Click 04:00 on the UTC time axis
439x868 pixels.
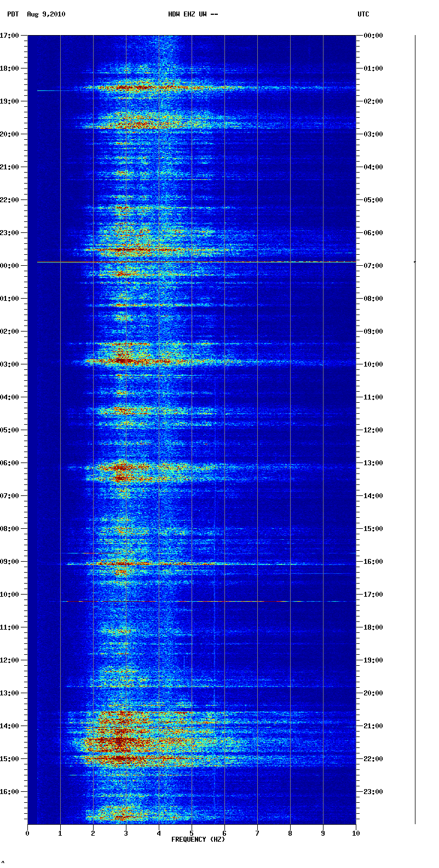[x=373, y=167]
